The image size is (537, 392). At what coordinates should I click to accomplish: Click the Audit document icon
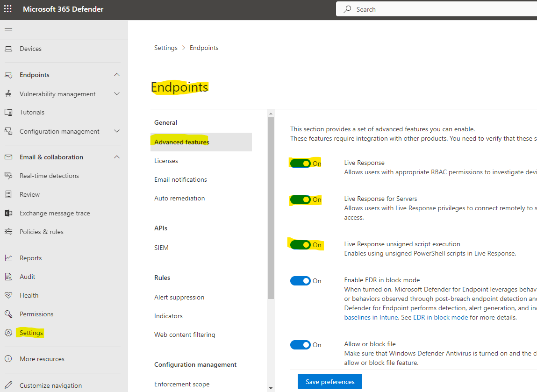click(x=8, y=277)
